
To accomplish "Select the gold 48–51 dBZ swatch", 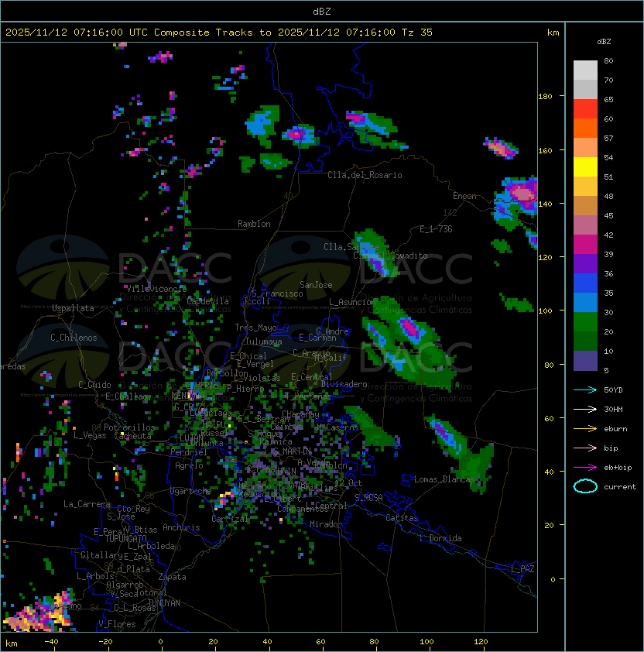I will [585, 187].
